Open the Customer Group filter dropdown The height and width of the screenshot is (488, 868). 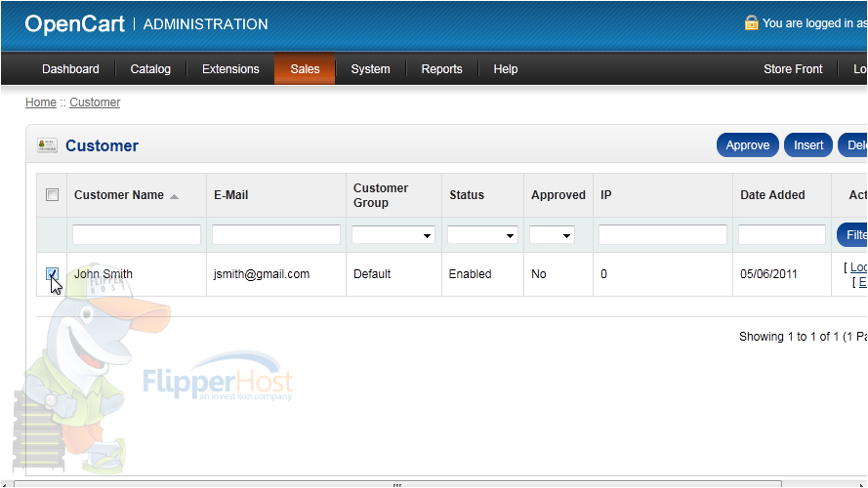393,235
